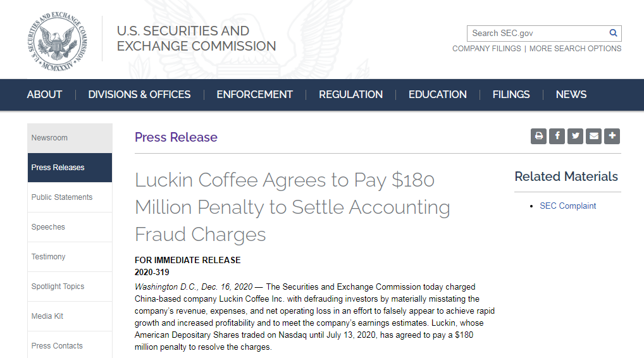Select Public Statements in sidebar
Image resolution: width=644 pixels, height=358 pixels.
[62, 197]
